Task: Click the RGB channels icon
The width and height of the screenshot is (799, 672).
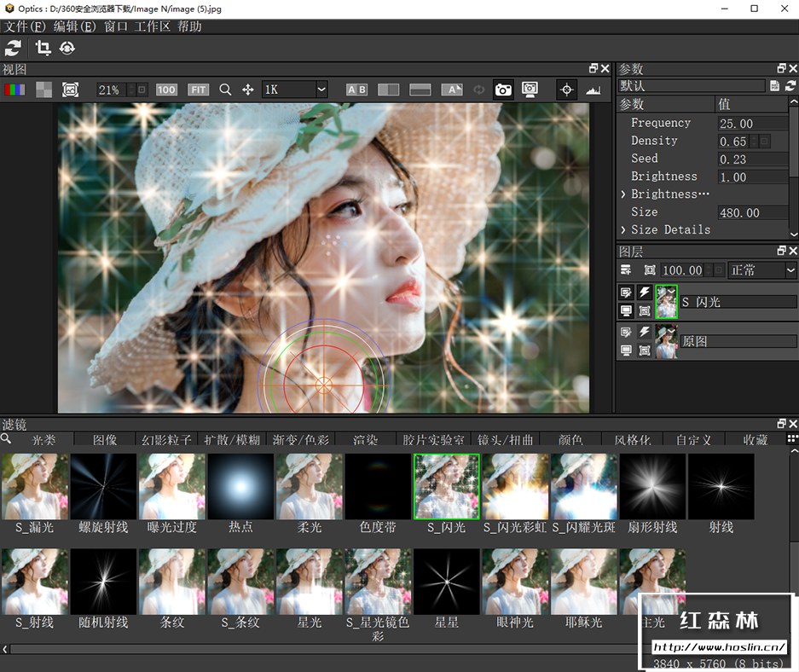Action: [x=14, y=90]
